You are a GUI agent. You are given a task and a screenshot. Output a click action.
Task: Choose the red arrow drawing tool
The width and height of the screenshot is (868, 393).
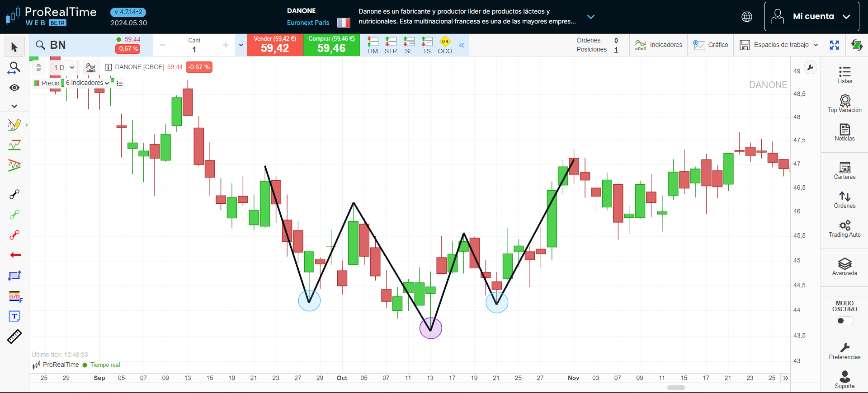(15, 255)
